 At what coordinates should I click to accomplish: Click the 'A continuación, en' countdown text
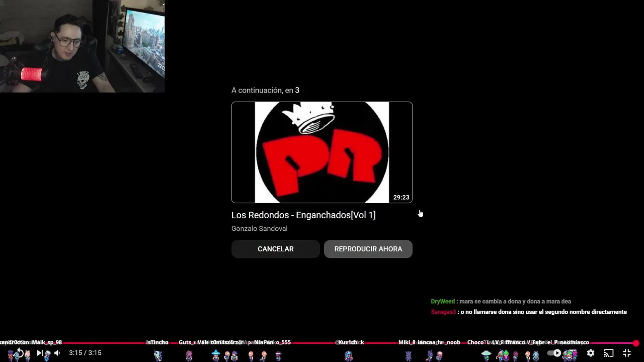click(265, 90)
